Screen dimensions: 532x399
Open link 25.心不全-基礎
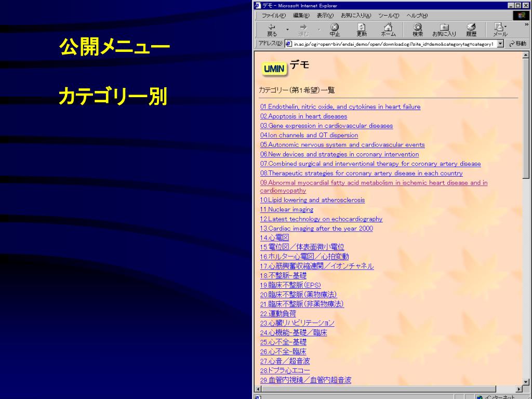click(x=283, y=342)
